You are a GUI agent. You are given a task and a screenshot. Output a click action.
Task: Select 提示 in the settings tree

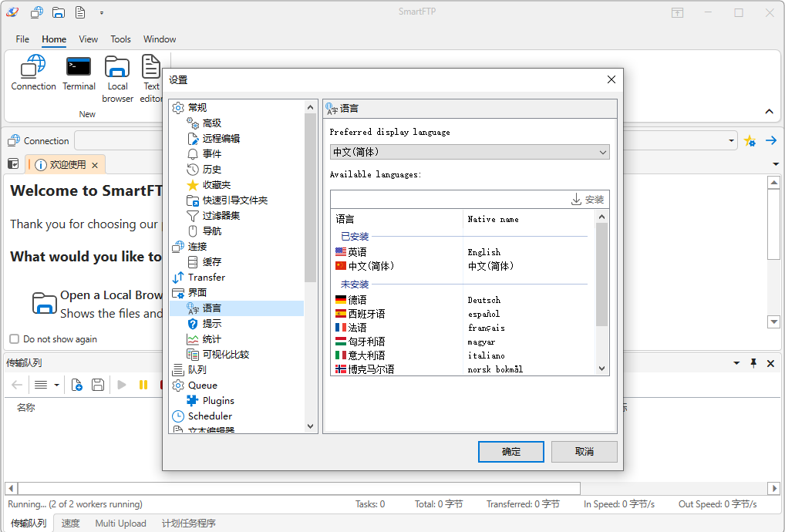click(x=212, y=323)
